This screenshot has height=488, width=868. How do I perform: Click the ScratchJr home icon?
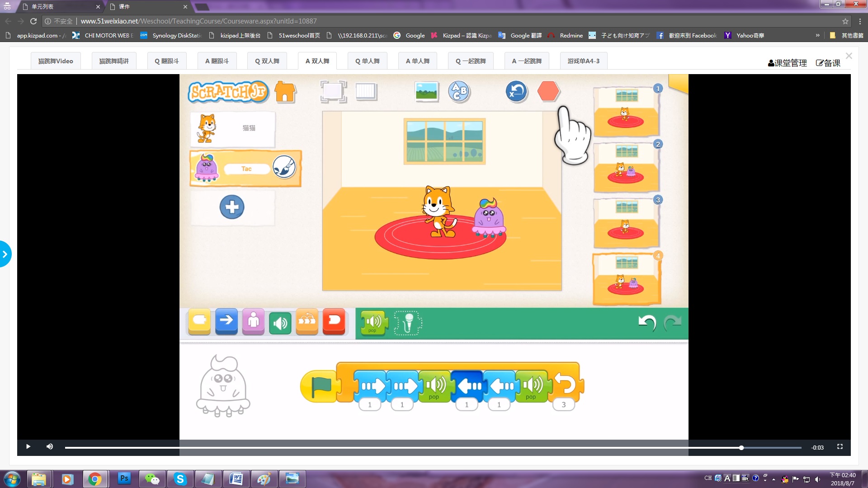(285, 92)
